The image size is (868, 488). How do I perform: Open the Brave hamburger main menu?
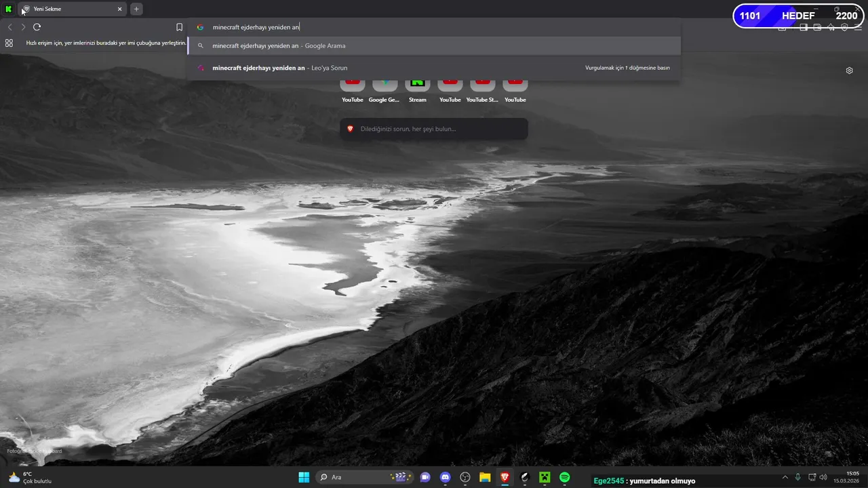tap(858, 28)
